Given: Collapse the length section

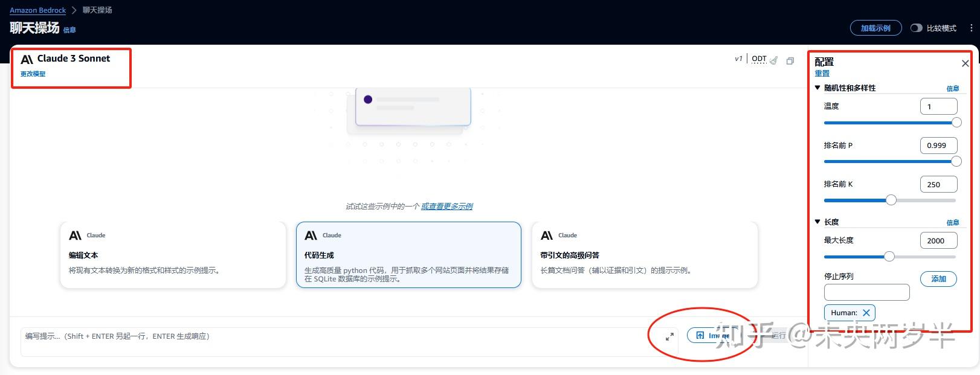Looking at the screenshot, I should (x=817, y=222).
